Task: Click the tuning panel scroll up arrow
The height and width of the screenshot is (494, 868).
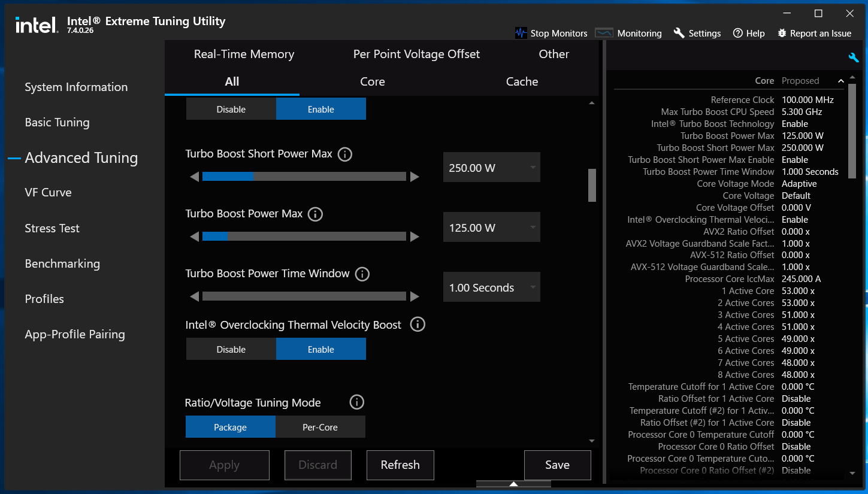Action: [592, 104]
